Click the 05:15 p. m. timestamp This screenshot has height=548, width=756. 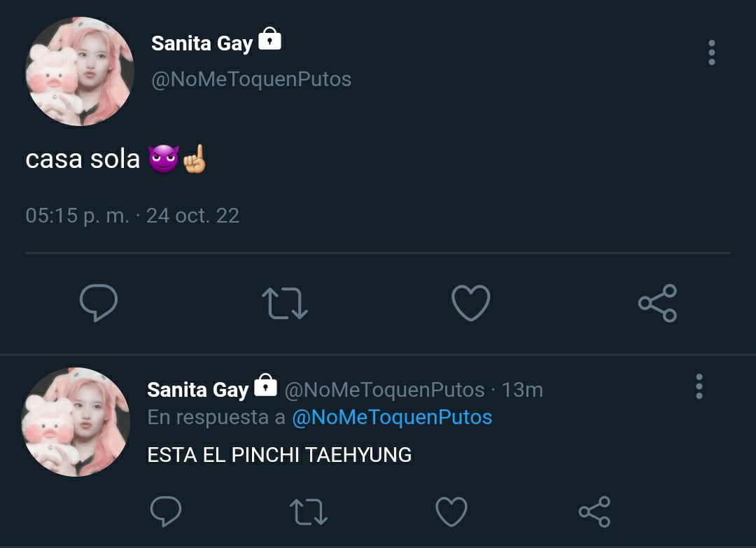tap(77, 216)
